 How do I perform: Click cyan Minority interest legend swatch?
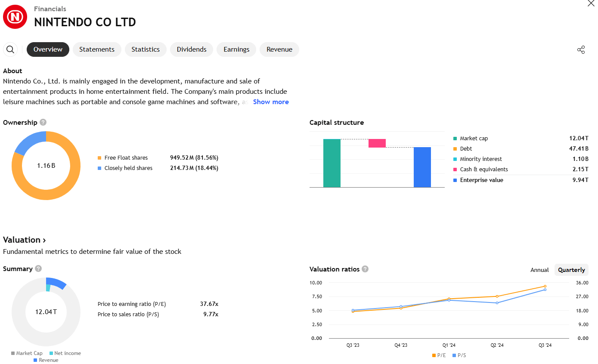point(455,159)
